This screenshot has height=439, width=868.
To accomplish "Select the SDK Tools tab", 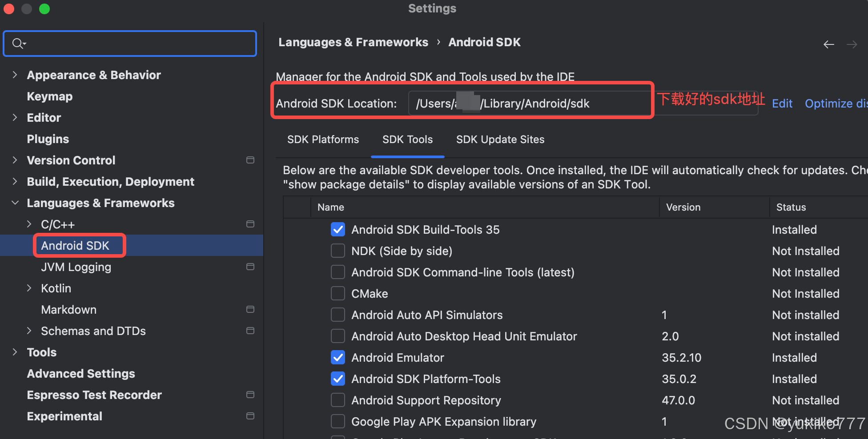I will tap(407, 140).
